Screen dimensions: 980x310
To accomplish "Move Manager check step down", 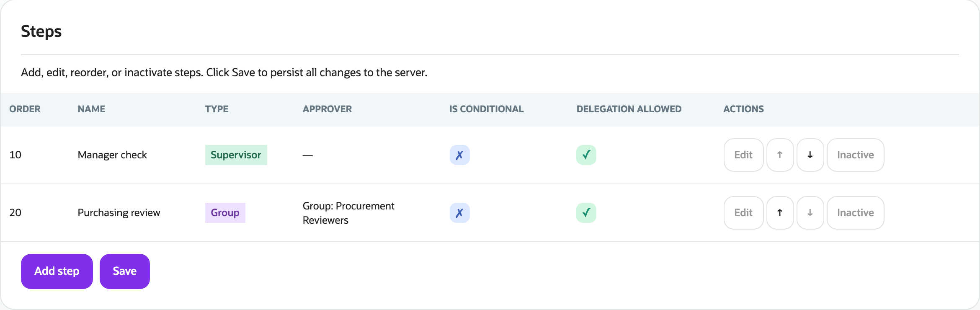I will pos(810,155).
